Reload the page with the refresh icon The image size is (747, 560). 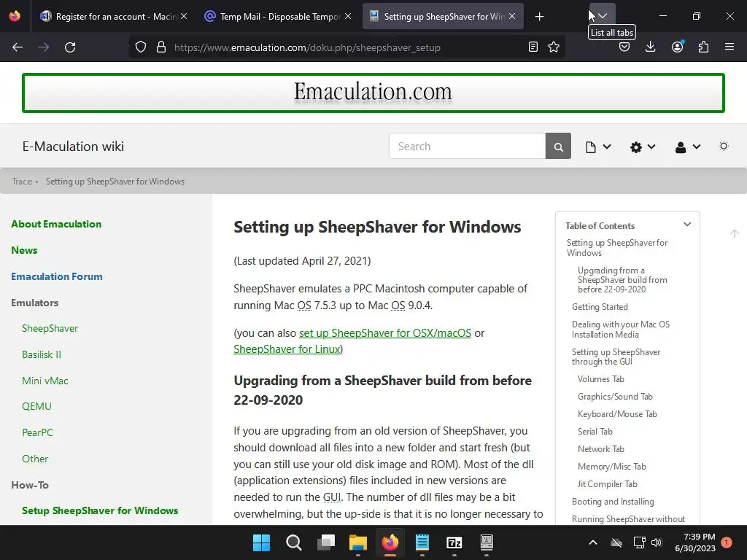70,47
